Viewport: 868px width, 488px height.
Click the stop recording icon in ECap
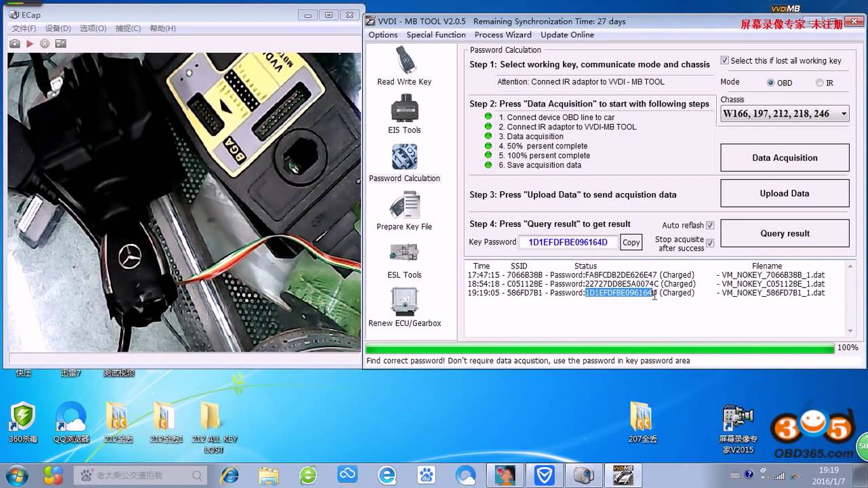point(45,43)
